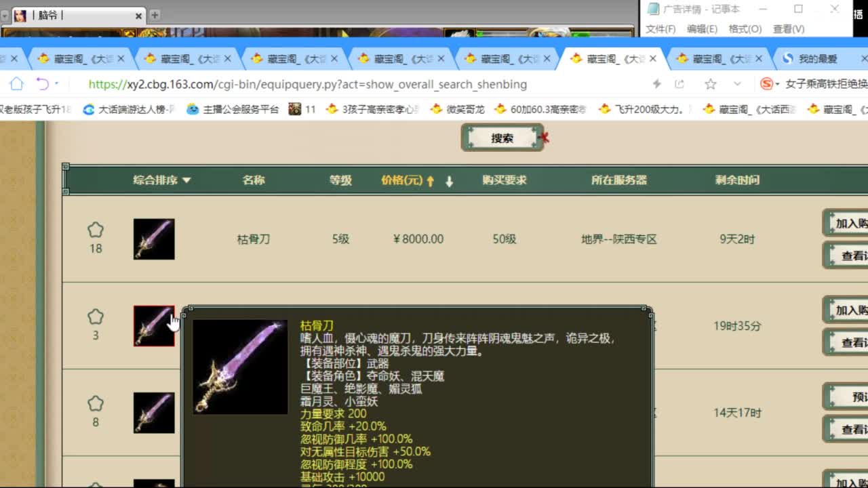Click the 所在服务器 column header
Screen dimensions: 868x488
[x=618, y=180]
